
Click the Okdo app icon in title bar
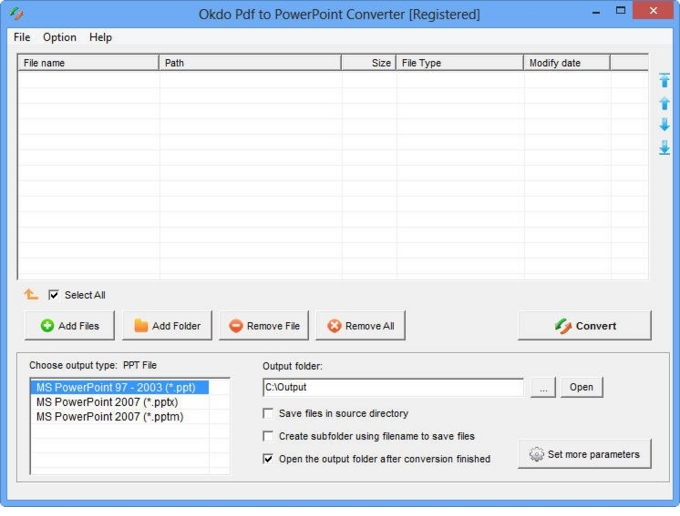tap(16, 14)
